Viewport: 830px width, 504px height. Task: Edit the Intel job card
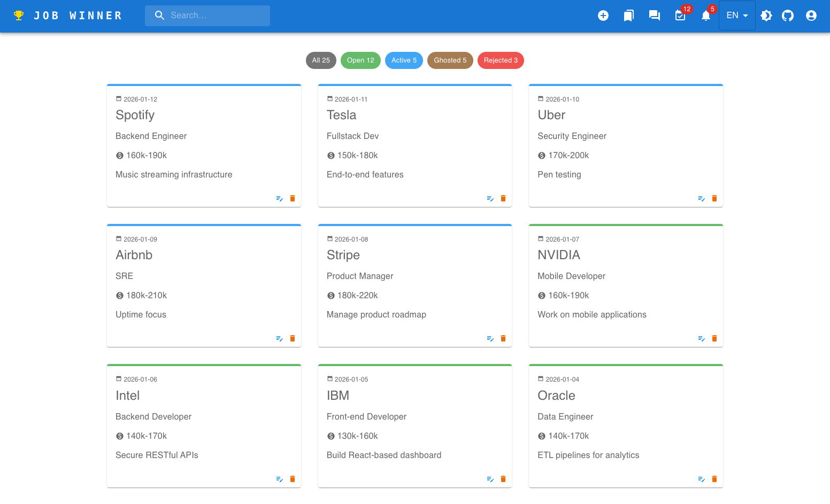click(x=279, y=479)
